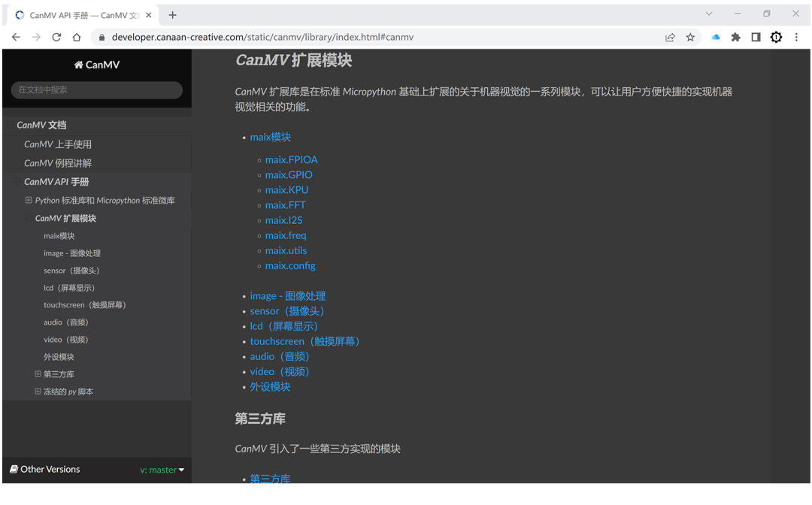Reload the current page

56,38
